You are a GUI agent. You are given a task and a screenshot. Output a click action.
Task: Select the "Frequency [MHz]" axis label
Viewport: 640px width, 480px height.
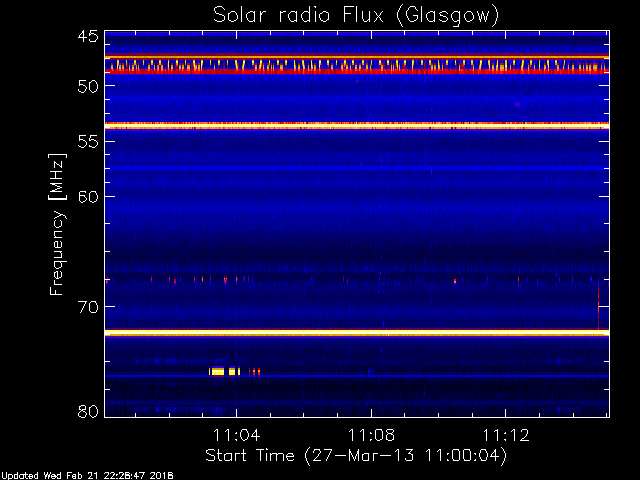pyautogui.click(x=58, y=224)
